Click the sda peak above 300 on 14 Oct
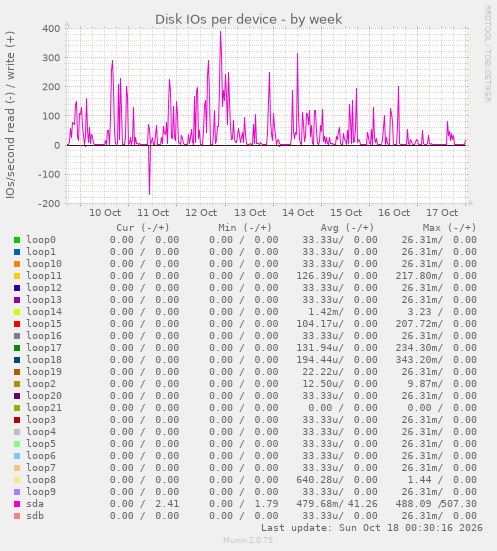Screen dimensions: 497x551 297,55
